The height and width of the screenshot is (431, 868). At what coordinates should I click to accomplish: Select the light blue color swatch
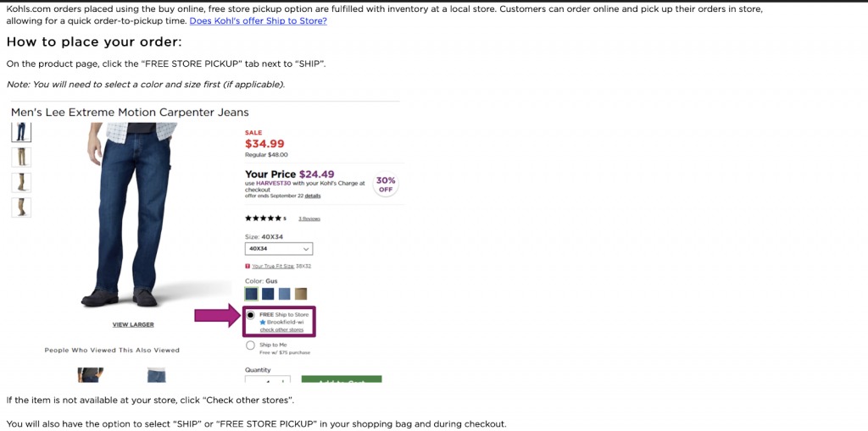pyautogui.click(x=285, y=294)
